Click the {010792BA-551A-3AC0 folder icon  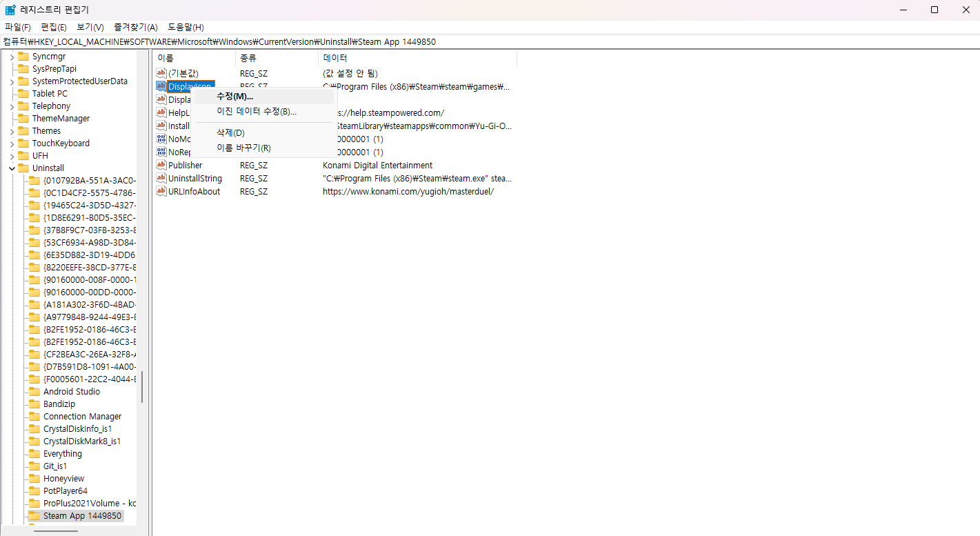tap(34, 180)
